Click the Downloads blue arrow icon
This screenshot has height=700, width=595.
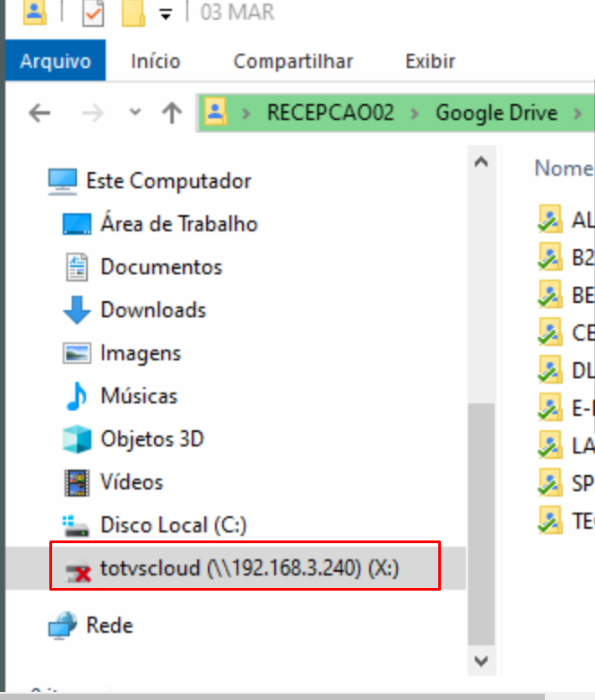77,309
